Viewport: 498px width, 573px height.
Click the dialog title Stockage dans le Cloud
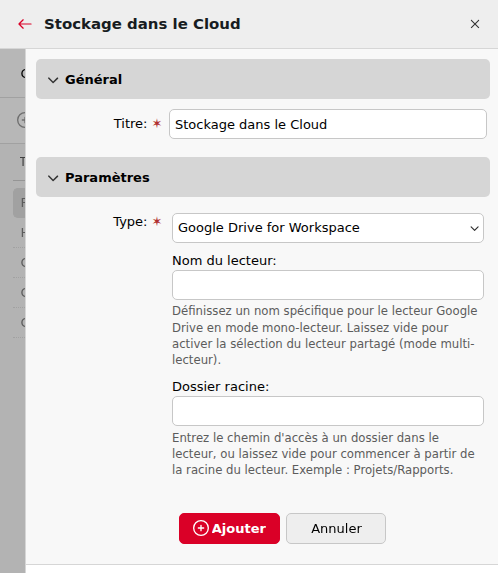coord(142,24)
